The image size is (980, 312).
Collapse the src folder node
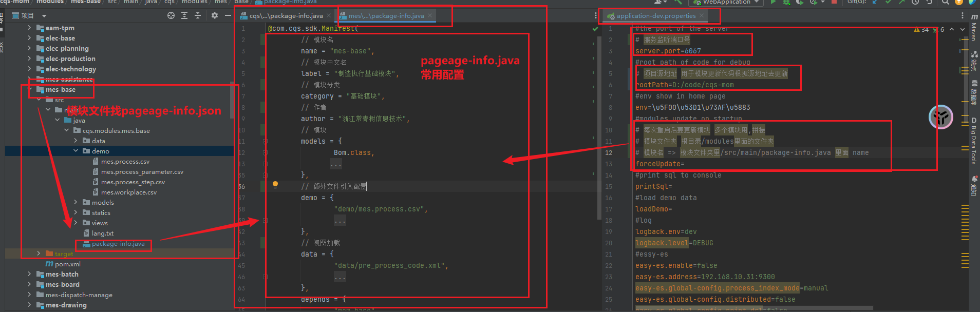click(x=39, y=100)
